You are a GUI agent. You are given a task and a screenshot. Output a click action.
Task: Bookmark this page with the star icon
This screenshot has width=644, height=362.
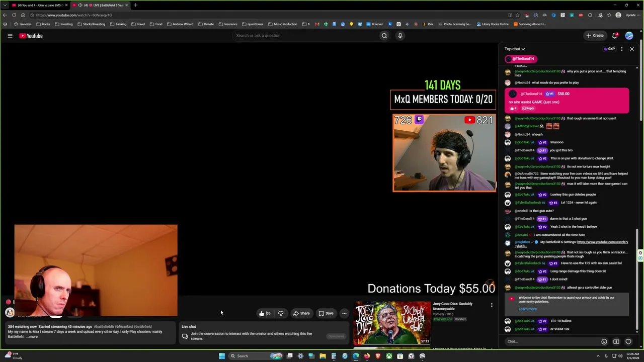pos(518,15)
